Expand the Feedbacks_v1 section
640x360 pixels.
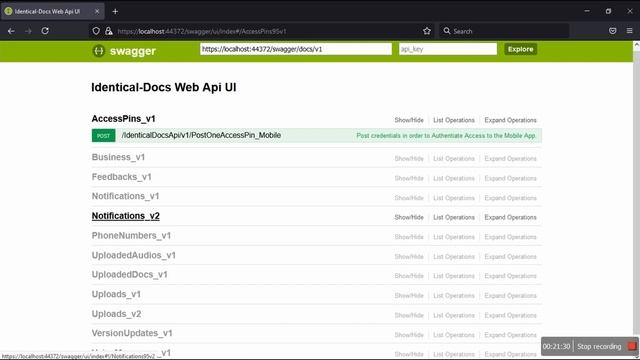pos(121,177)
